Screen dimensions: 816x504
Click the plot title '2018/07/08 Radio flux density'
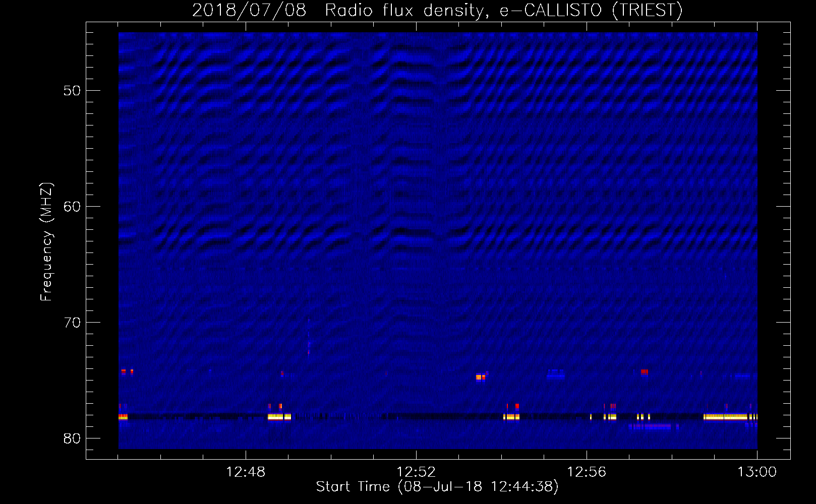(x=338, y=10)
